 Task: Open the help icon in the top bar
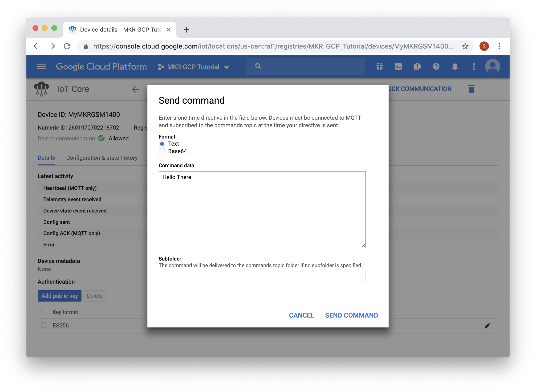pyautogui.click(x=436, y=67)
